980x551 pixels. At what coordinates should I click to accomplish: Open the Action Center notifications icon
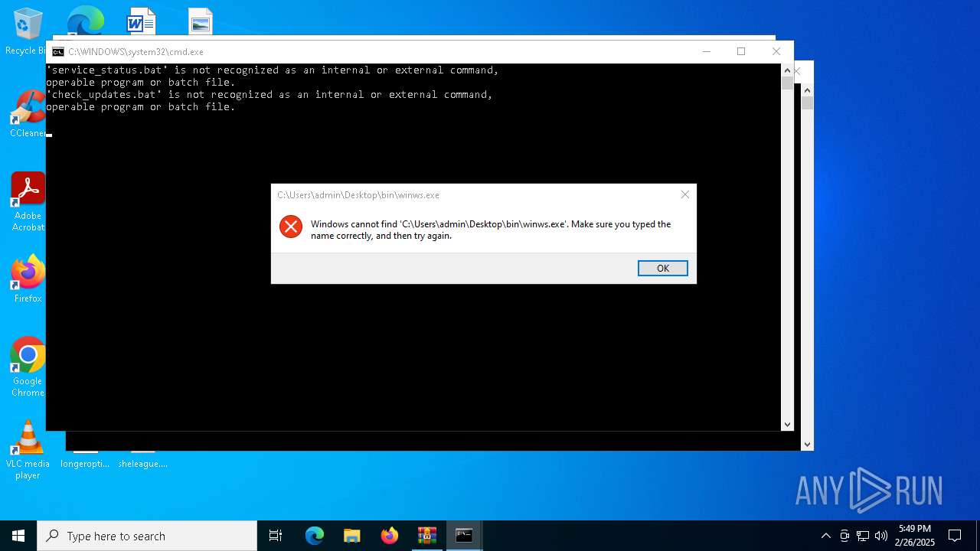[955, 536]
